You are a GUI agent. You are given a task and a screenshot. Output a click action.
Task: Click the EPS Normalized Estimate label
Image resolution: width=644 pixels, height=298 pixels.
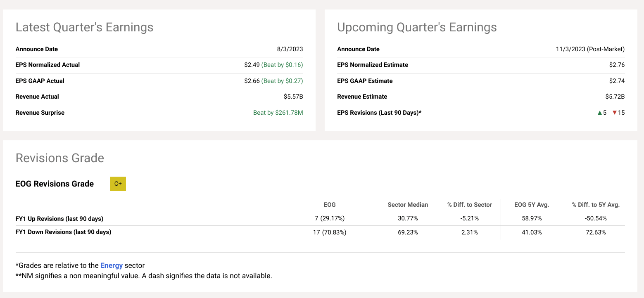(x=373, y=65)
